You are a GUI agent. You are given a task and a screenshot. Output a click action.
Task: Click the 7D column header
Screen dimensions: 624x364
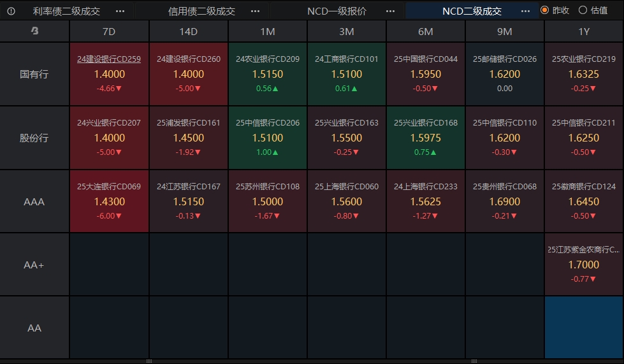click(x=109, y=31)
